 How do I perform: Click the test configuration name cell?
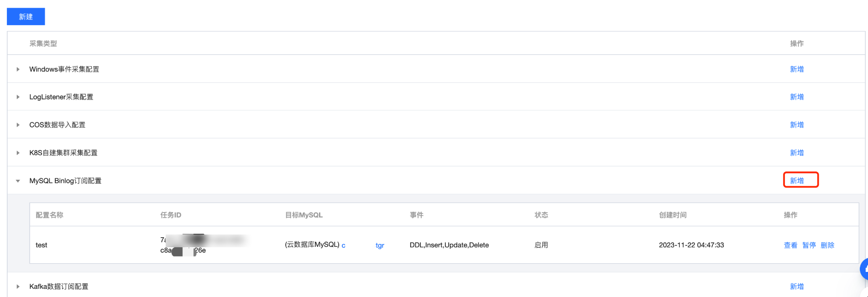pos(42,245)
